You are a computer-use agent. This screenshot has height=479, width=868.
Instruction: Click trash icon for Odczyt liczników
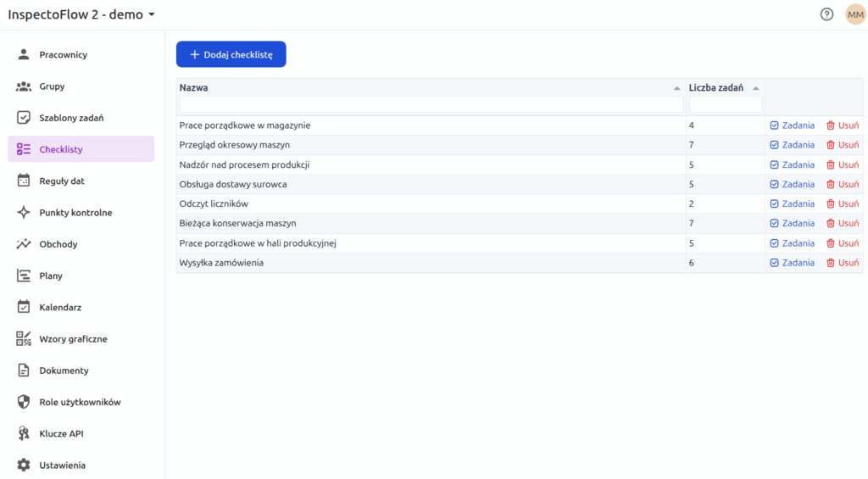point(831,203)
